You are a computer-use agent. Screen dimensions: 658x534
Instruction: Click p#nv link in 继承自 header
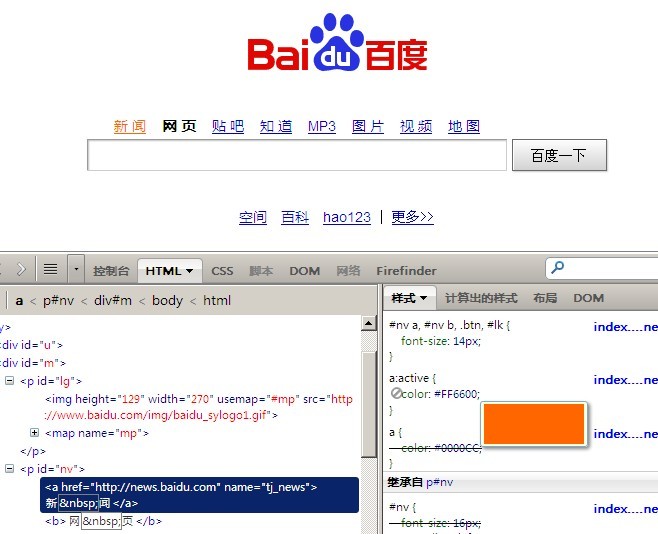tap(439, 482)
